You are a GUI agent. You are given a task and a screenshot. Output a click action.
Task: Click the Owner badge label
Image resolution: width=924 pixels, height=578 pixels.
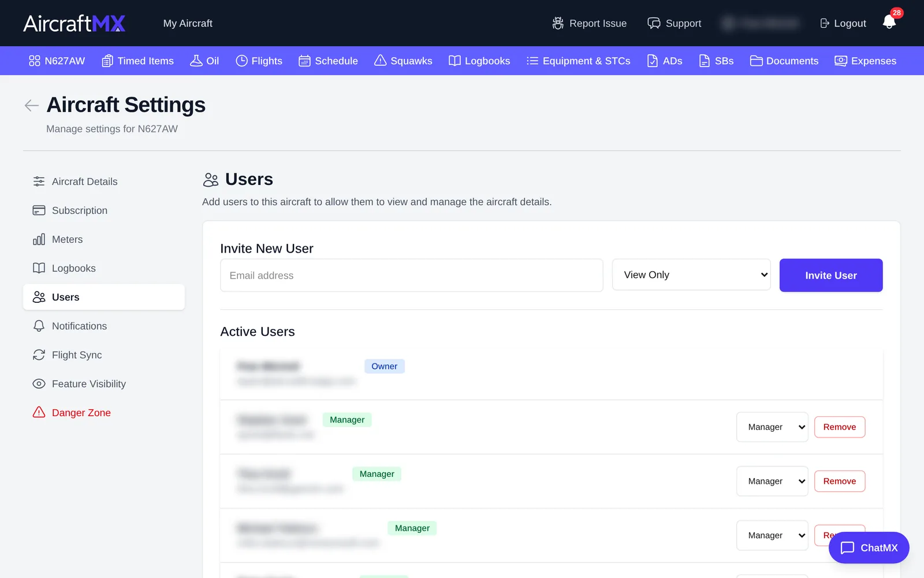[x=384, y=366]
